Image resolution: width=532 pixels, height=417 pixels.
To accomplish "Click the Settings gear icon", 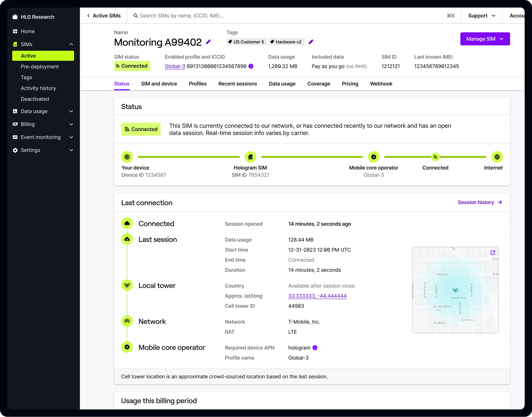I will click(x=15, y=150).
